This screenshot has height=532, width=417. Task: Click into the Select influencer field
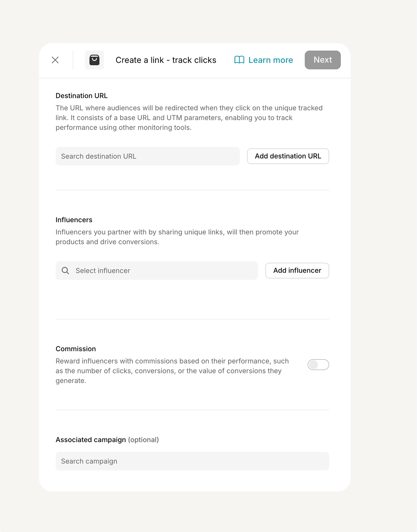point(164,270)
